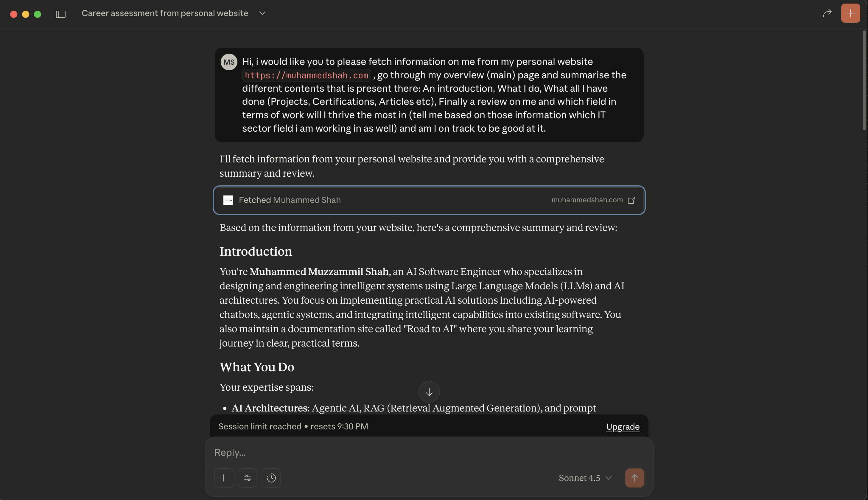868x500 pixels.
Task: Toggle the sidebar panel icon
Action: 61,14
